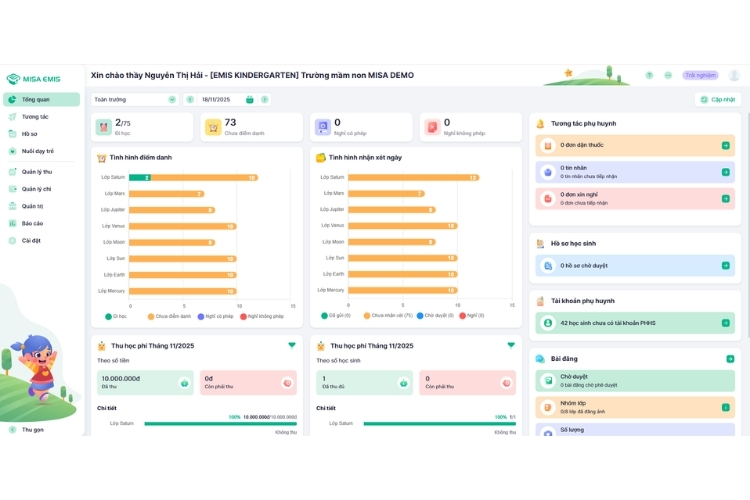Viewport: 750px width, 500px height.
Task: Open filter dropdown on left 'Thu học phí' card
Action: pos(292,345)
